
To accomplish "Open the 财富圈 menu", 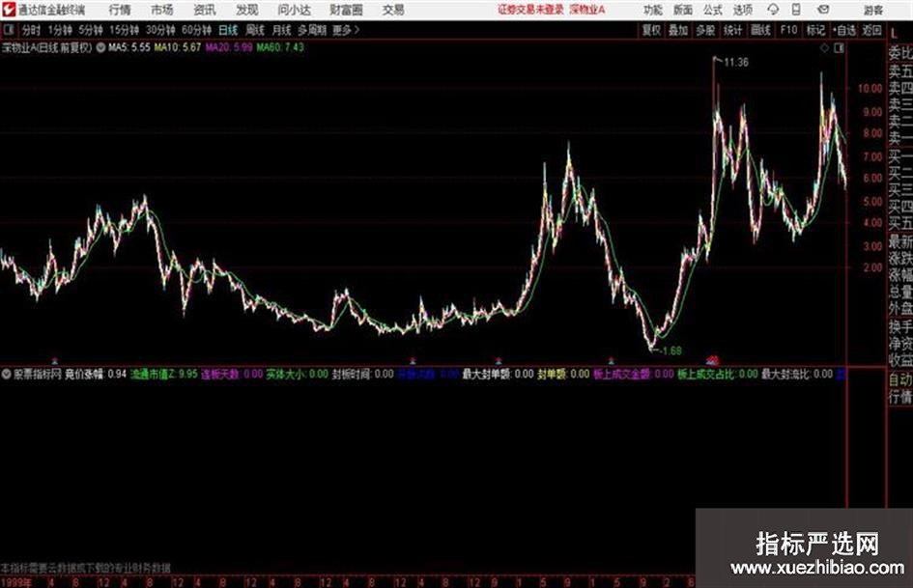I will [347, 10].
